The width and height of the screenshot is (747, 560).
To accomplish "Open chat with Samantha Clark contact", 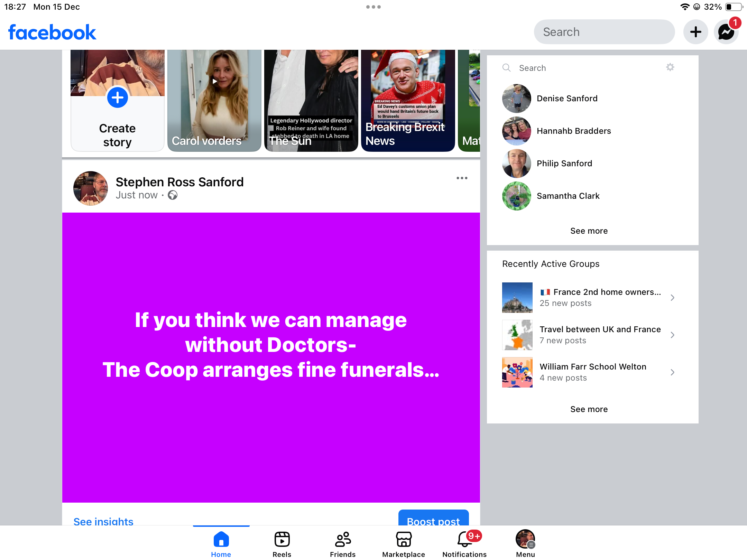I will tap(568, 196).
